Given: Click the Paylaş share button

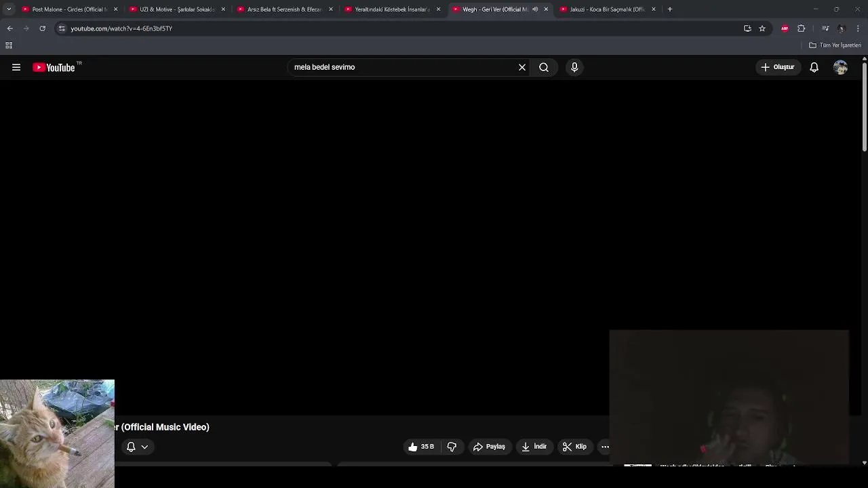Looking at the screenshot, I should click(490, 447).
